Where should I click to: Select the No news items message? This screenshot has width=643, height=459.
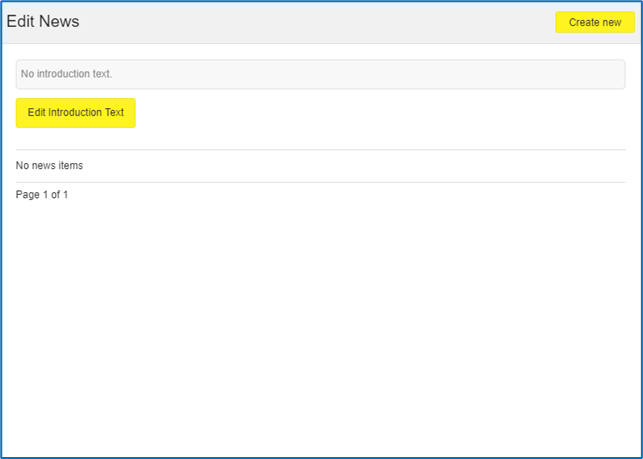pyautogui.click(x=49, y=166)
